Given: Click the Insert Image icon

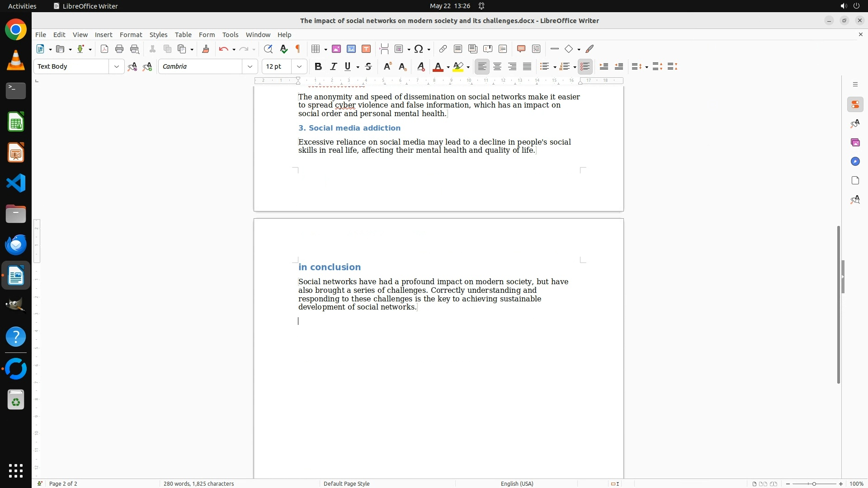Looking at the screenshot, I should (336, 49).
